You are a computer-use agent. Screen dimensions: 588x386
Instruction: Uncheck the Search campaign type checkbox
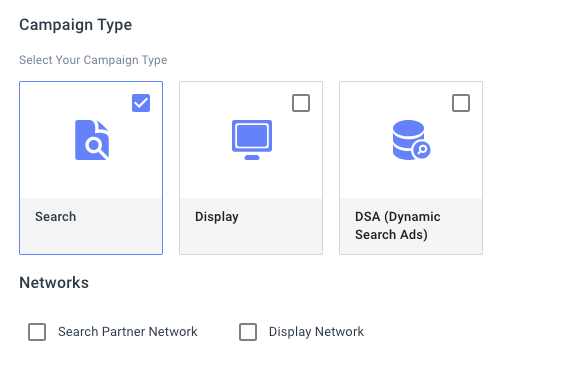(141, 103)
